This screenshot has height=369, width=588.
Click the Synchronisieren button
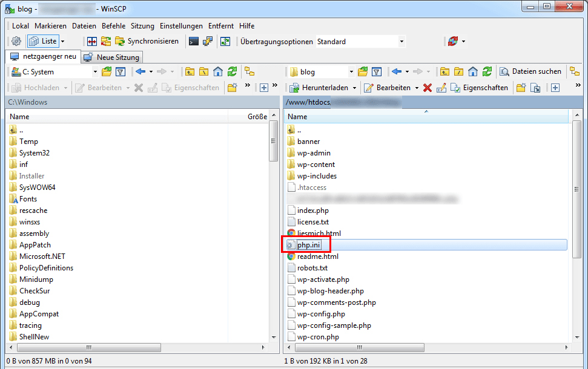click(x=146, y=41)
